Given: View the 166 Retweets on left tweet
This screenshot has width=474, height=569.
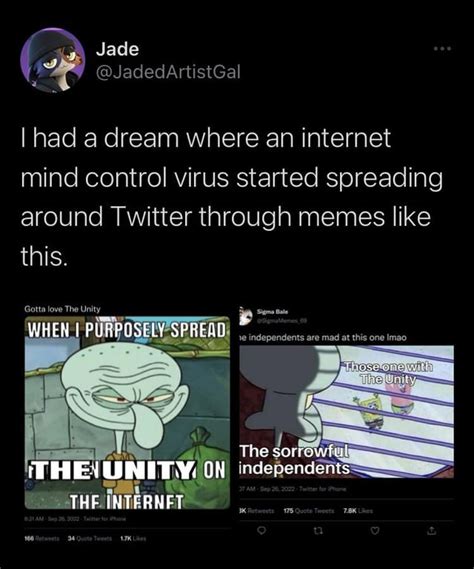Looking at the screenshot, I should (41, 539).
